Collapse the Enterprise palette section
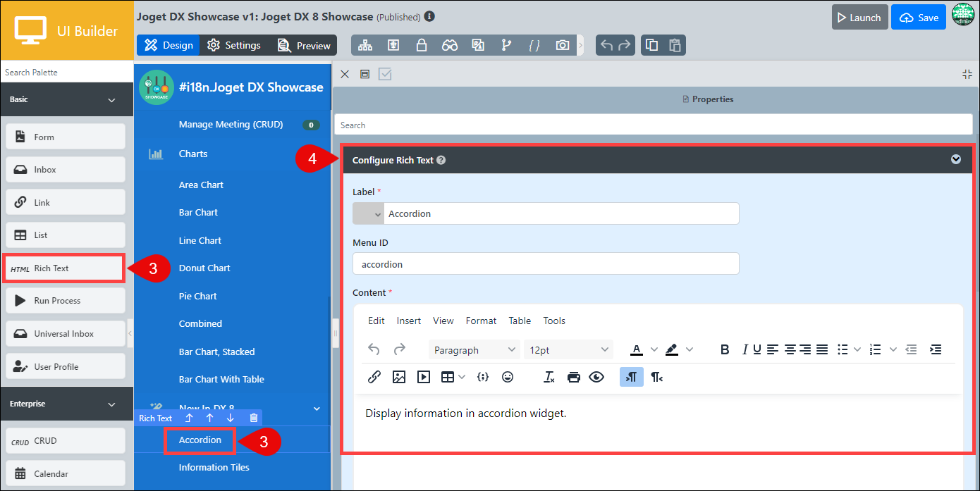The height and width of the screenshot is (491, 980). 111,404
